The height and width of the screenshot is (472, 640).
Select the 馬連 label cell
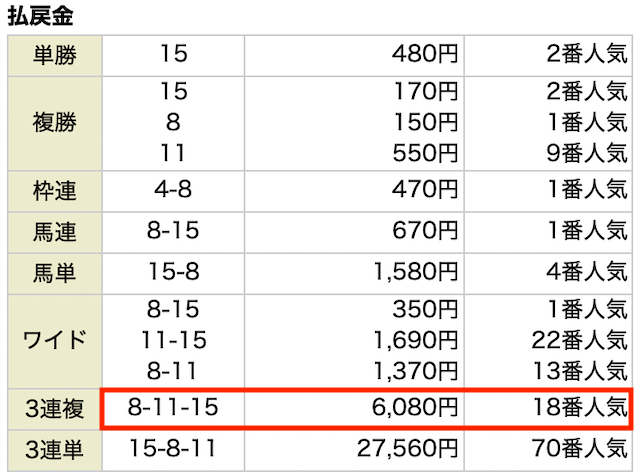pyautogui.click(x=55, y=232)
